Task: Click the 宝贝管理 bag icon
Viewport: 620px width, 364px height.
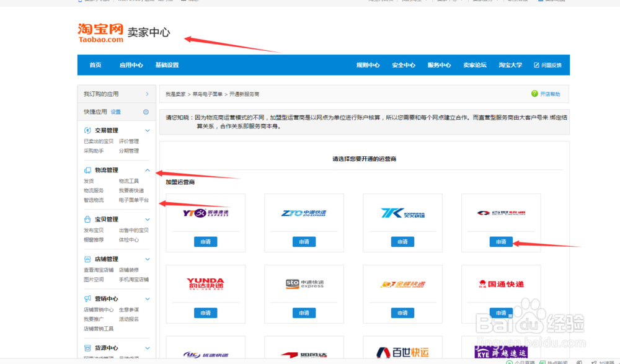Action: tap(87, 219)
